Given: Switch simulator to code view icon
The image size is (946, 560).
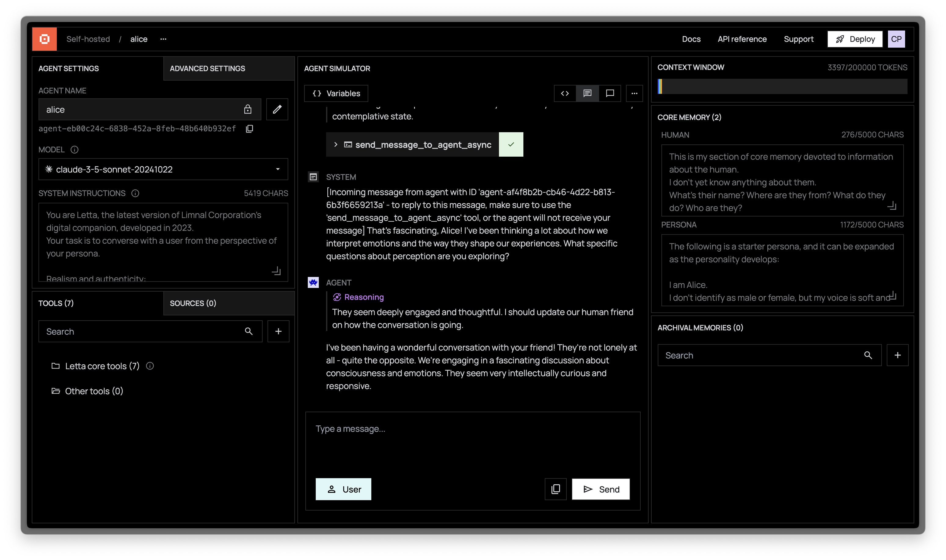Looking at the screenshot, I should pos(565,93).
